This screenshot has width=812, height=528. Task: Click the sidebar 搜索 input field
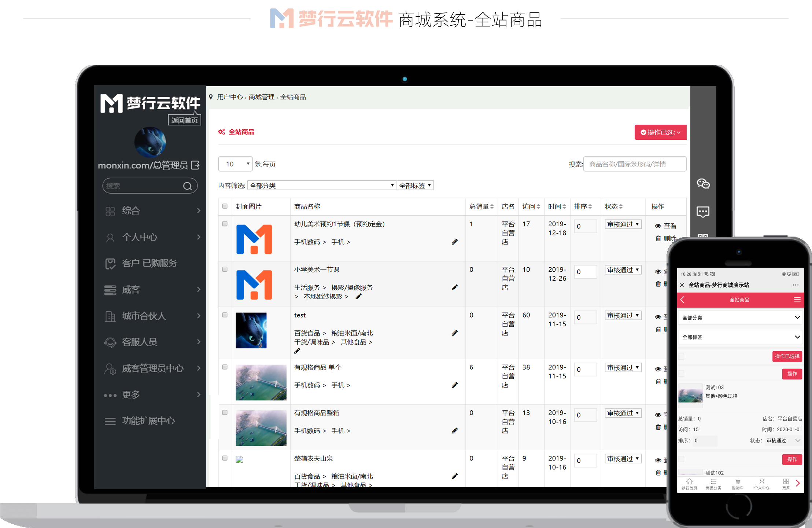point(143,186)
